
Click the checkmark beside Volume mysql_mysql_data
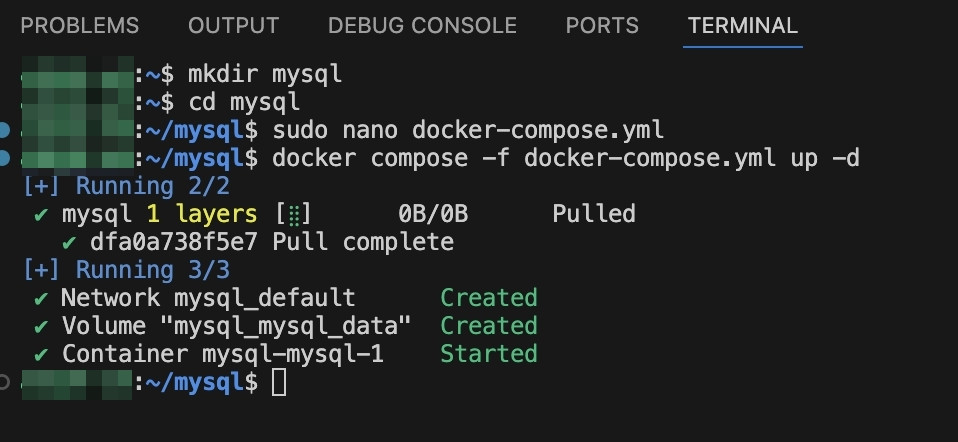[x=41, y=326]
